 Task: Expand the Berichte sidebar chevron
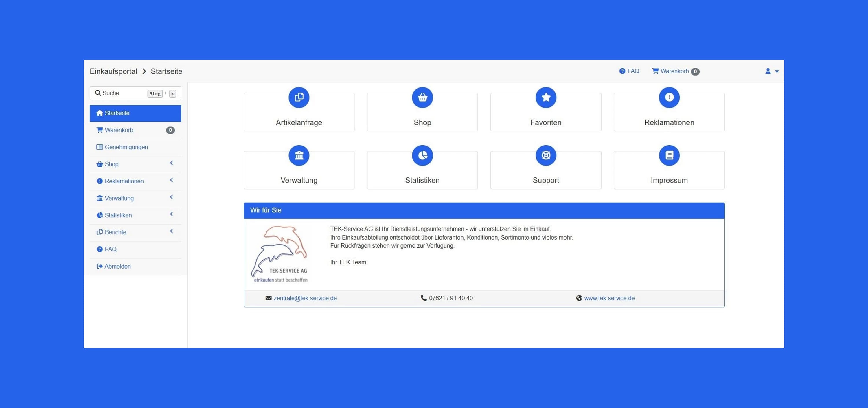coord(171,231)
